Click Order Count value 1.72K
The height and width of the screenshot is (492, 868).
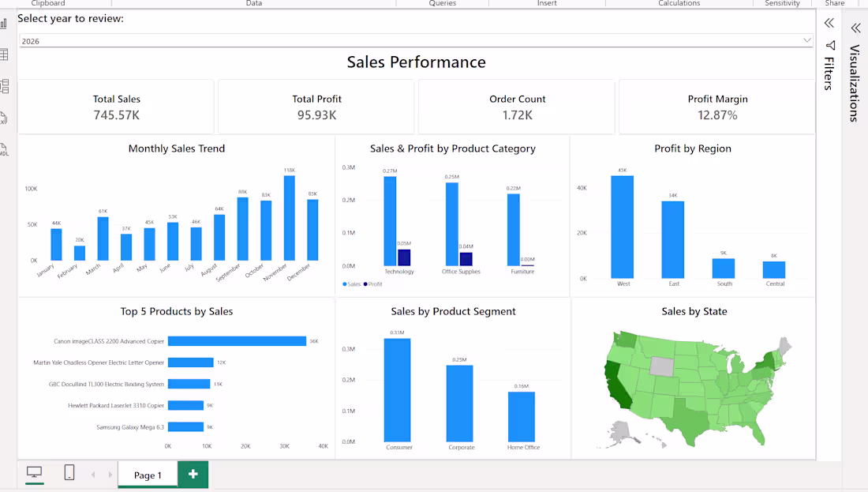tap(518, 115)
